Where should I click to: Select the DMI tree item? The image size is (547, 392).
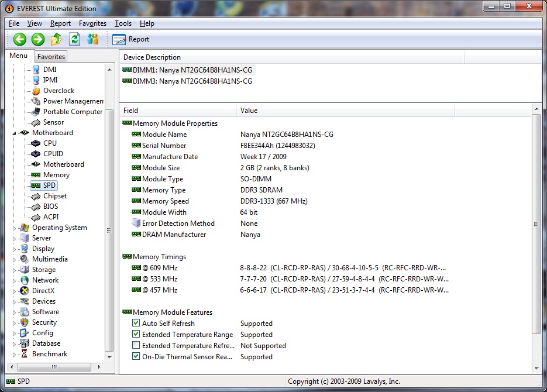(50, 70)
